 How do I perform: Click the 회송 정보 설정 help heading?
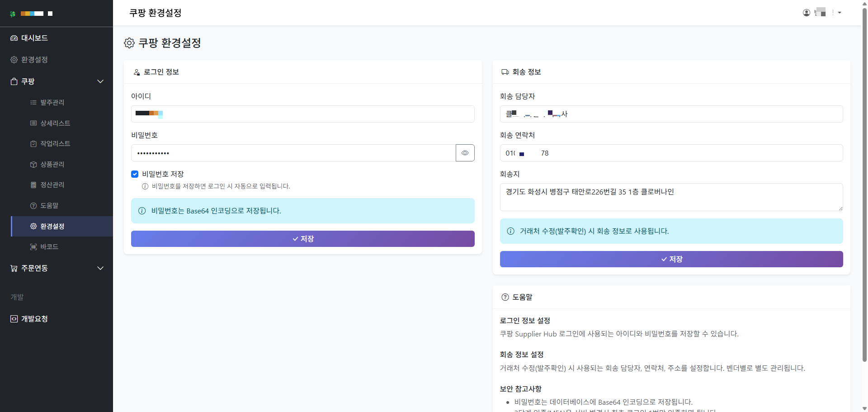coord(522,355)
